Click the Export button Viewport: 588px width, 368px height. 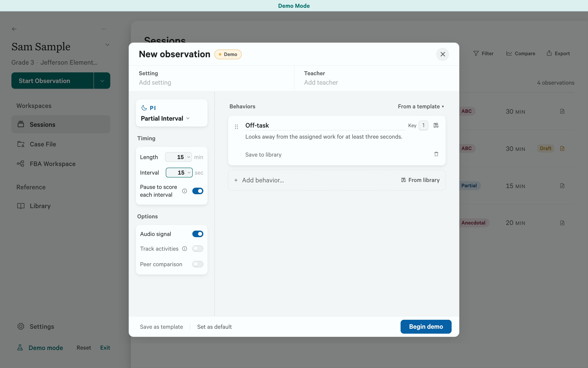tap(558, 54)
